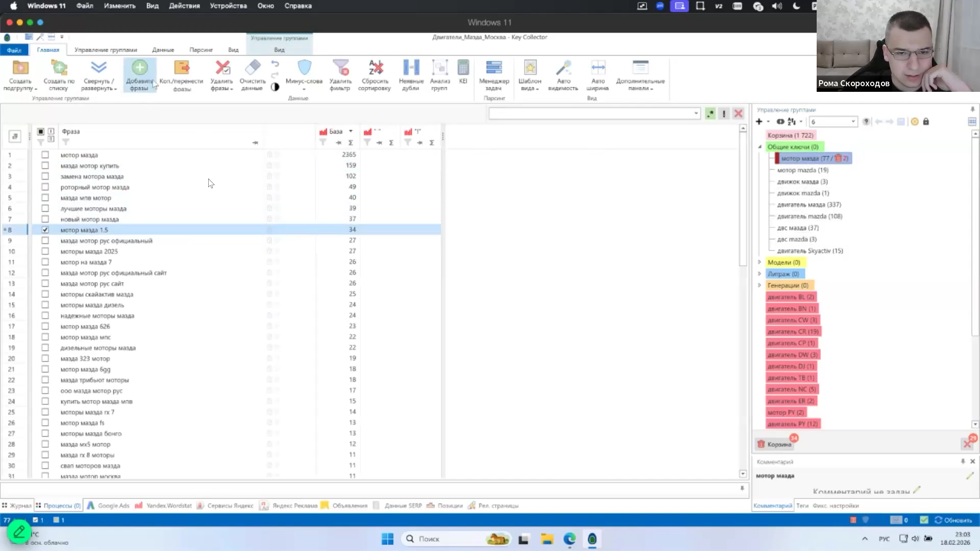
Task: Open the search field dropdown arrow
Action: point(696,113)
